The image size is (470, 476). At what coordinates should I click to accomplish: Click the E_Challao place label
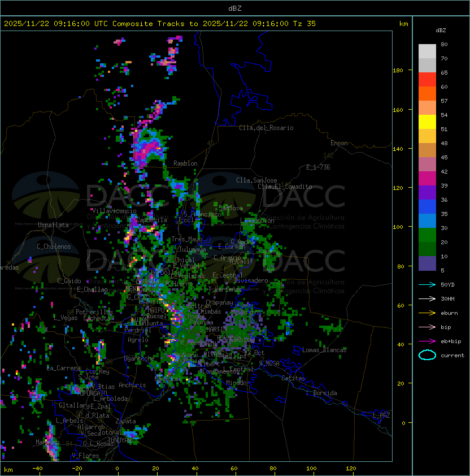[92, 289]
